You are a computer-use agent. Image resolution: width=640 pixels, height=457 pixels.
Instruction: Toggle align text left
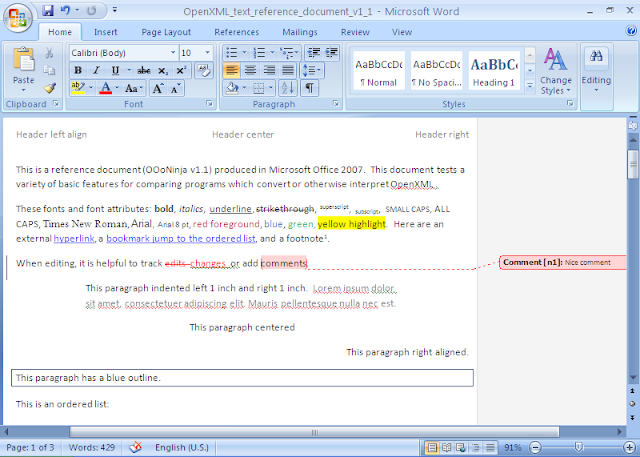click(x=231, y=70)
